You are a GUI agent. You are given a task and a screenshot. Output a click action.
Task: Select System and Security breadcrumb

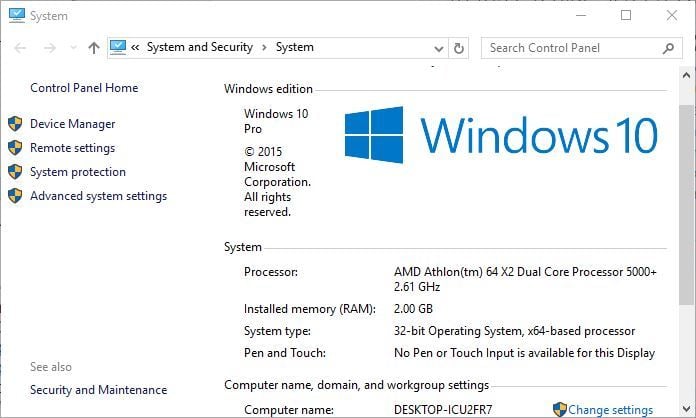[200, 47]
